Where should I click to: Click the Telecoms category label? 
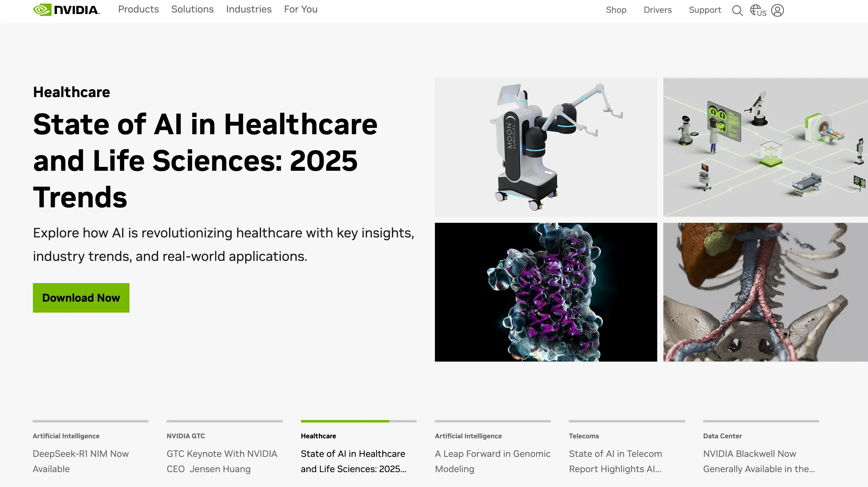pyautogui.click(x=584, y=436)
